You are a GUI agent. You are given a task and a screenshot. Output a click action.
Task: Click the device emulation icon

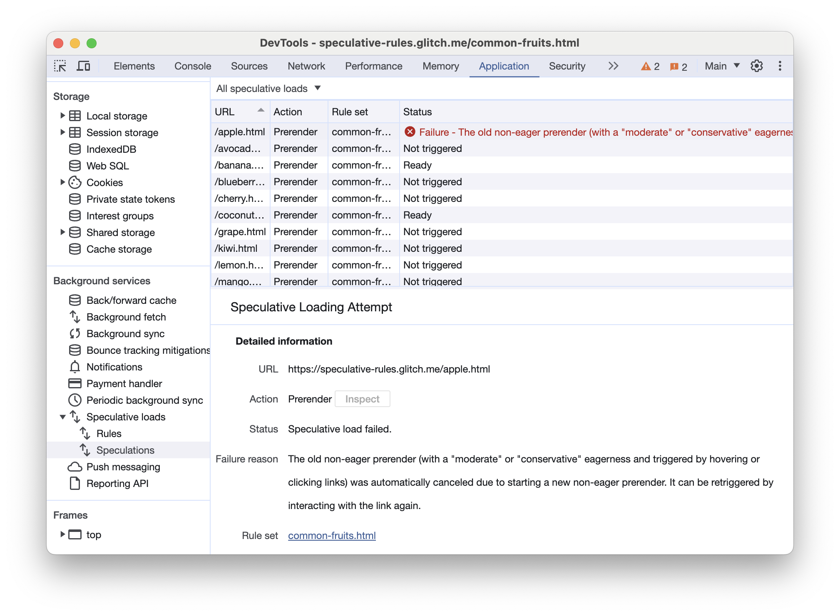(x=85, y=66)
